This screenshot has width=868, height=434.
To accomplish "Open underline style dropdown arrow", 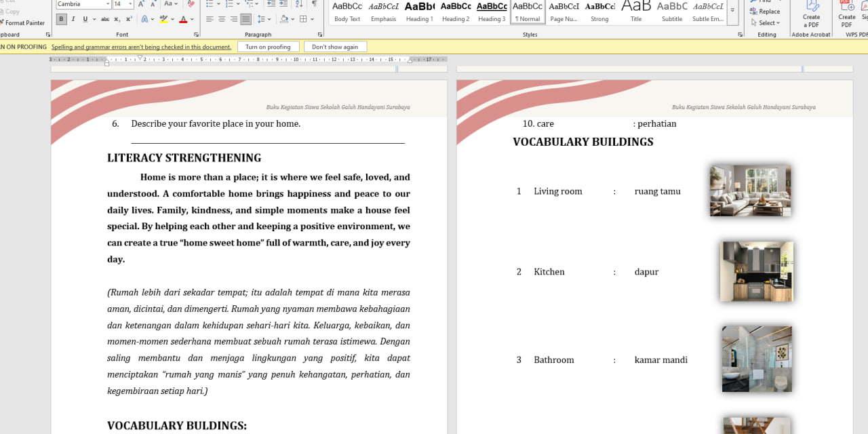I will coord(94,19).
